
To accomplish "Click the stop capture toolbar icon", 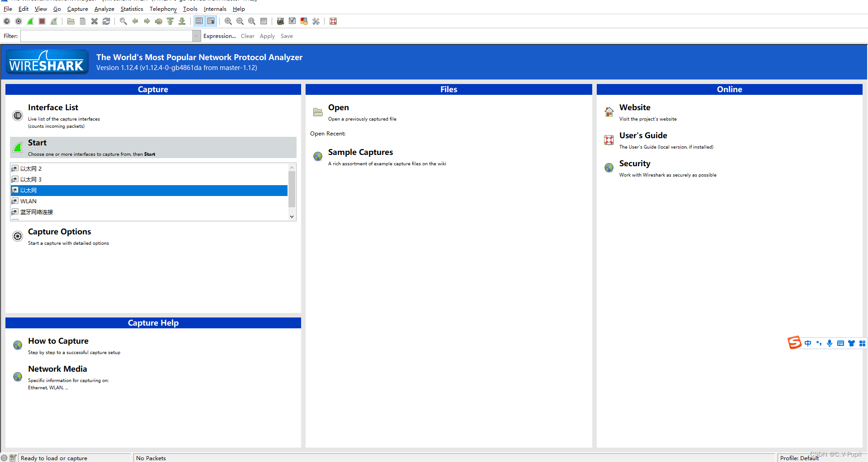I will (x=42, y=21).
